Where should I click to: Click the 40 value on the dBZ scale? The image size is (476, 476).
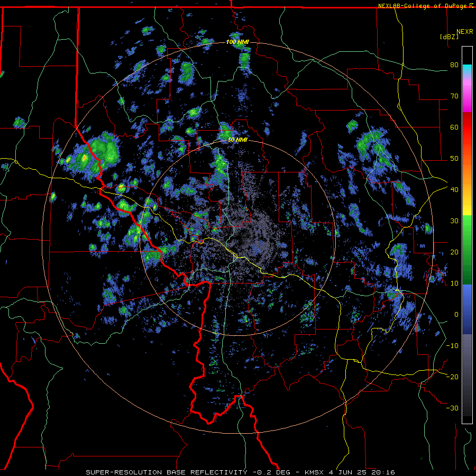454,190
